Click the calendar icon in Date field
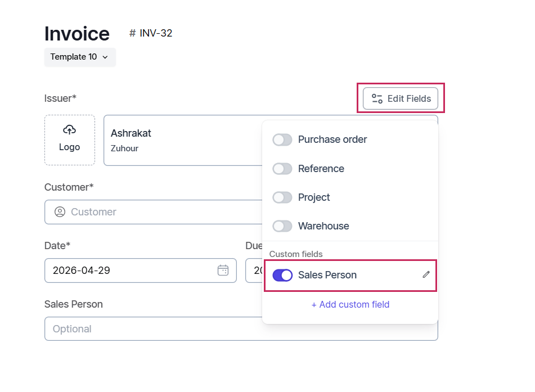The width and height of the screenshot is (535, 392). 223,271
